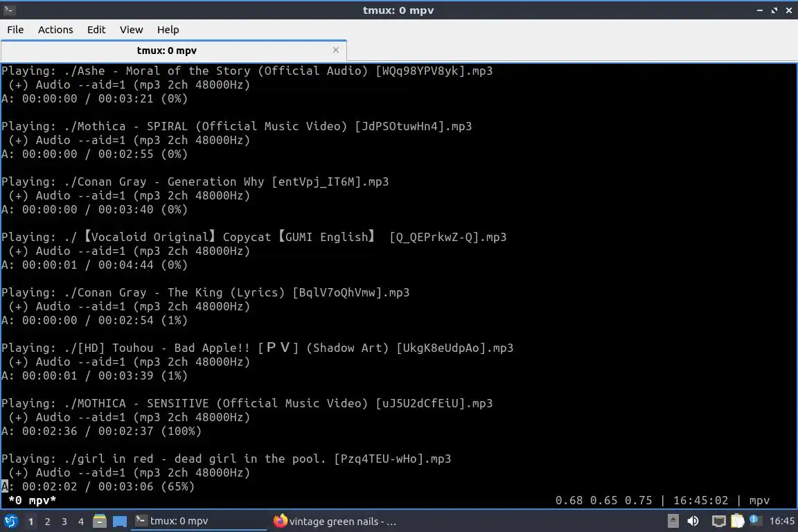This screenshot has width=798, height=532.
Task: Switch to virtual desktop 4
Action: coord(81,522)
